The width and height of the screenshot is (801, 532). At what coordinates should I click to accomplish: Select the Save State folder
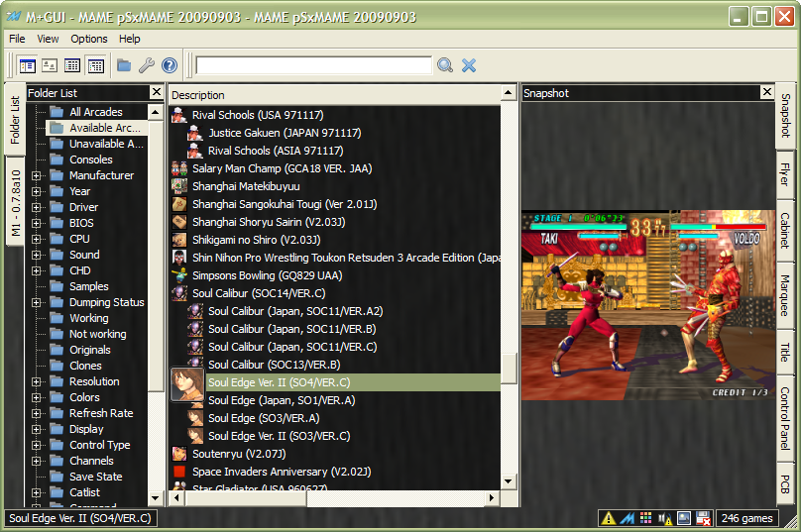(x=95, y=477)
